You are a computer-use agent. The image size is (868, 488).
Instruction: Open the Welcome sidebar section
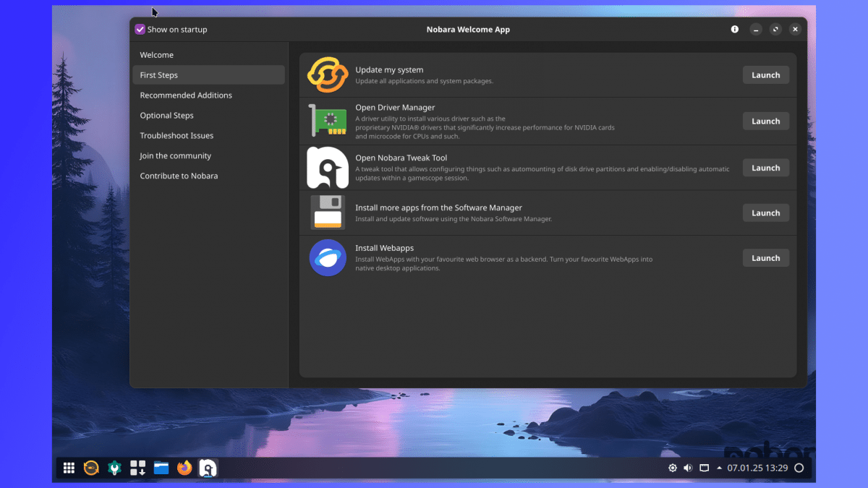pos(208,55)
